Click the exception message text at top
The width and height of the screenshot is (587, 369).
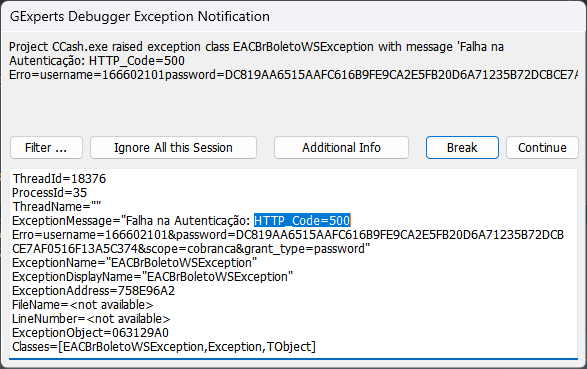294,61
